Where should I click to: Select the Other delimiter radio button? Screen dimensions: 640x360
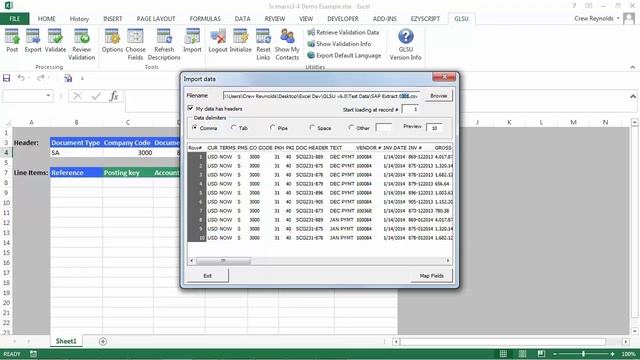[351, 128]
